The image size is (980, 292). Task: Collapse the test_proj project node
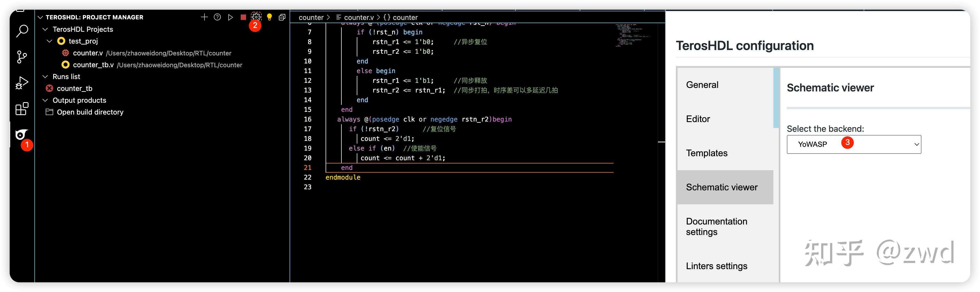click(x=49, y=41)
